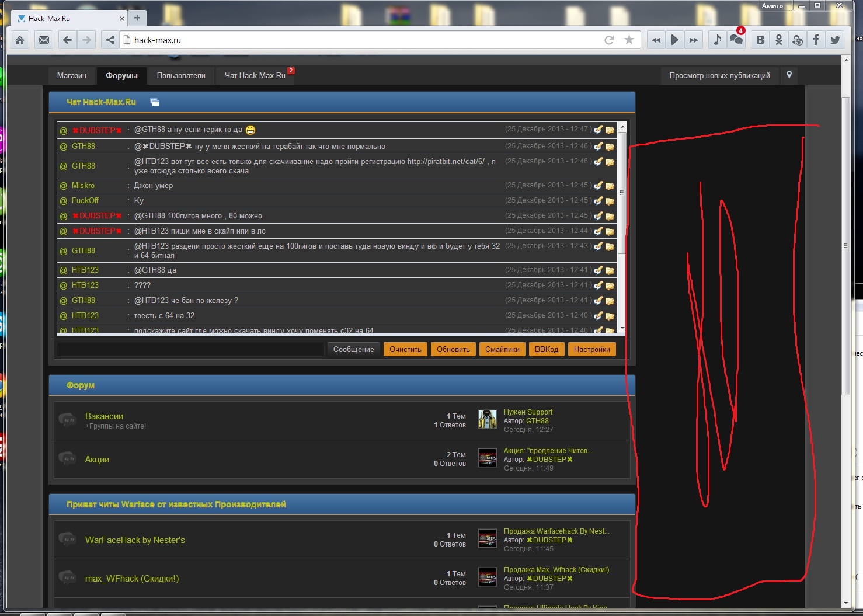Skip to previous music track

coord(656,40)
